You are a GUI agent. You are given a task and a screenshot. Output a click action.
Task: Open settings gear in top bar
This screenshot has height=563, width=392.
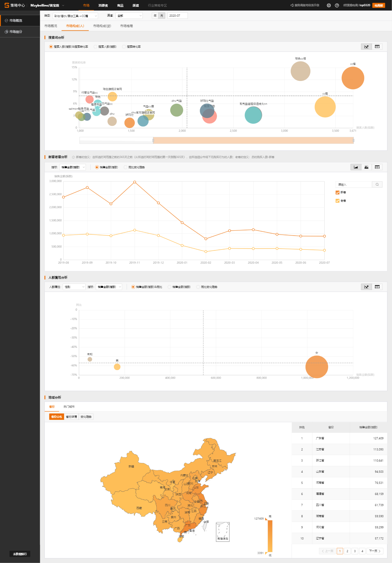[329, 5]
